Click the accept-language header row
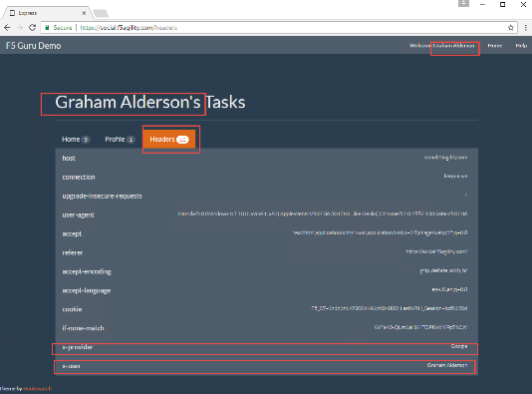The image size is (532, 394). click(x=267, y=290)
